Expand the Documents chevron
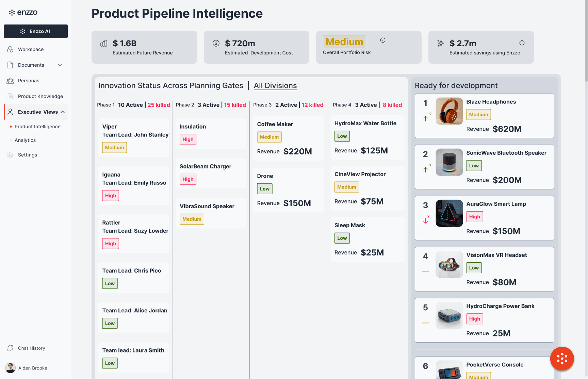Screen dimensions: 588x379 [60, 65]
